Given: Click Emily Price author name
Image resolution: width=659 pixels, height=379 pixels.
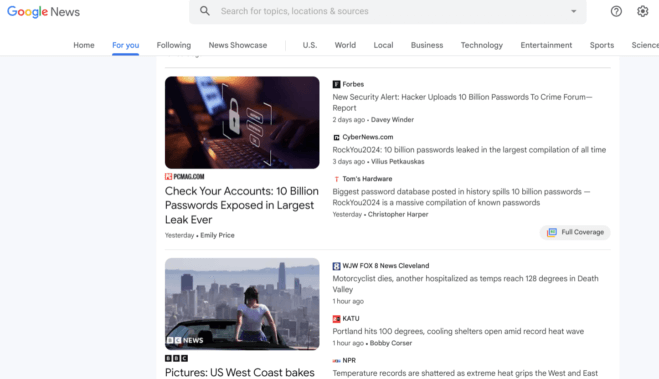Looking at the screenshot, I should tap(217, 235).
